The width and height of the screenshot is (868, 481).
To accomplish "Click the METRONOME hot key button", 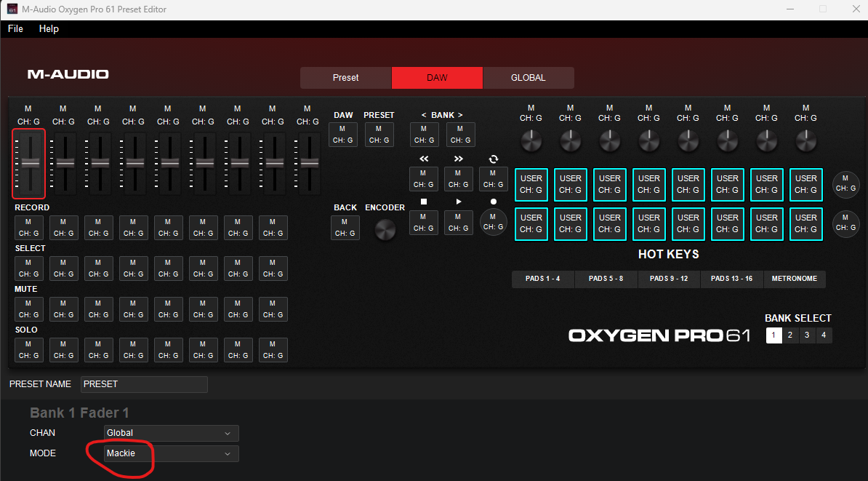I will tap(795, 279).
